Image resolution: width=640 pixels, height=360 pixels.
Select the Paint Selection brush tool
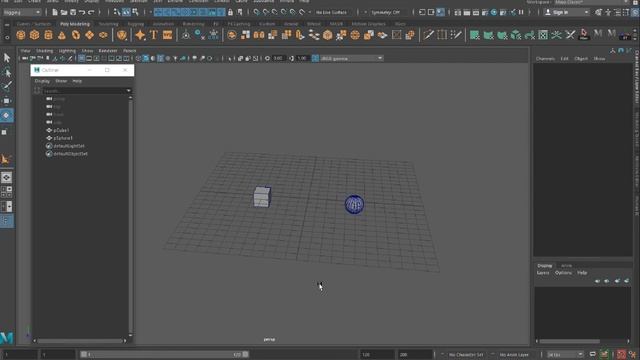pyautogui.click(x=7, y=87)
